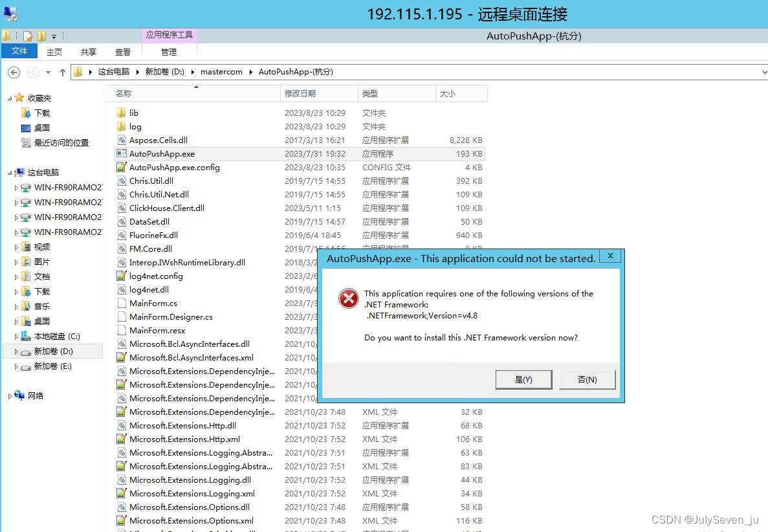Viewport: 768px width, 532px height.
Task: Select the log4net.config file icon
Action: pyautogui.click(x=122, y=276)
